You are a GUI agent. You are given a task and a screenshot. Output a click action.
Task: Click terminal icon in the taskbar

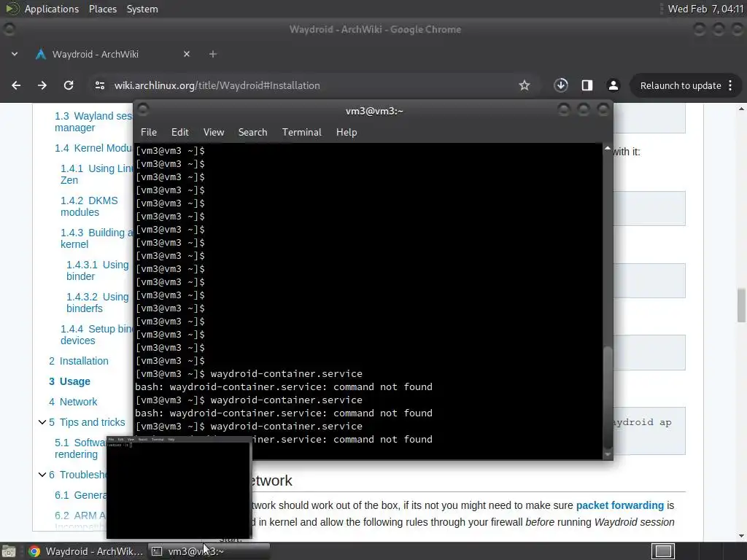(157, 551)
